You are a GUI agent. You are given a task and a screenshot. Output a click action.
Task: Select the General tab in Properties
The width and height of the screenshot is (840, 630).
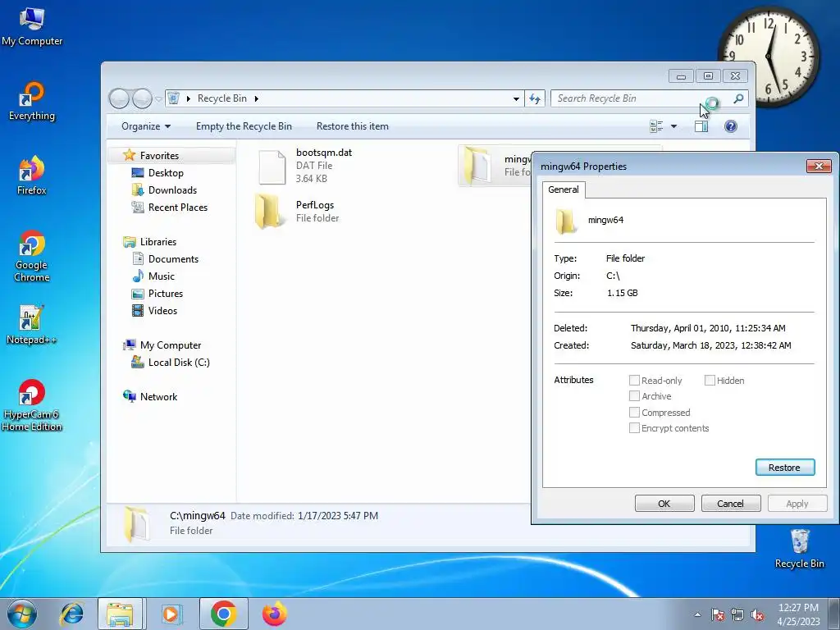[x=564, y=189]
